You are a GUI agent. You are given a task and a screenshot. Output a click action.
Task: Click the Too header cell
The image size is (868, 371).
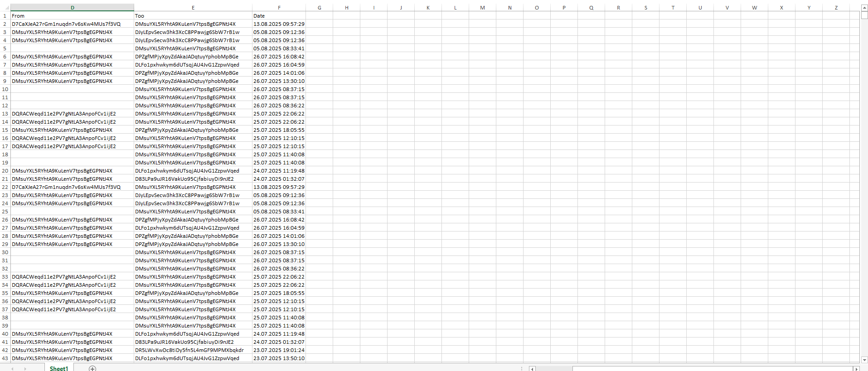(193, 16)
